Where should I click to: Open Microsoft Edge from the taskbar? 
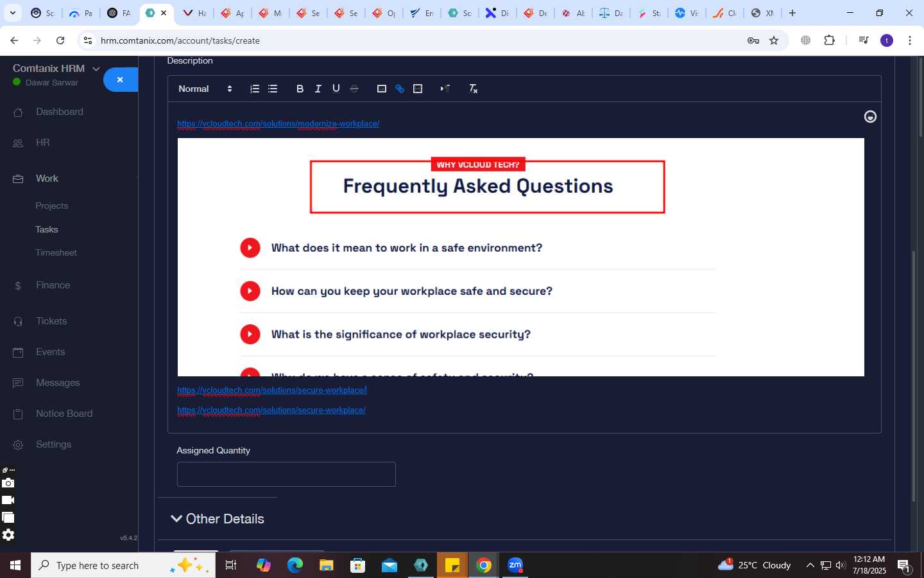295,565
